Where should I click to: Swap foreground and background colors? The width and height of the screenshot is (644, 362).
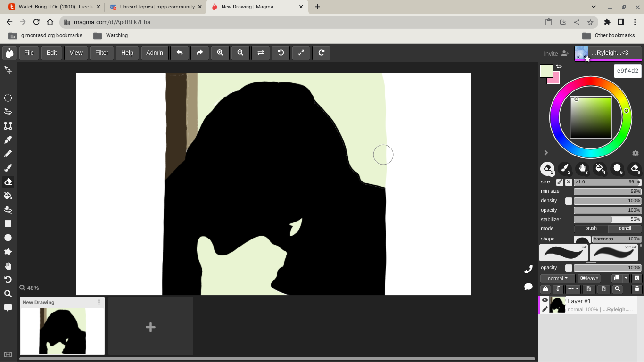(x=559, y=66)
